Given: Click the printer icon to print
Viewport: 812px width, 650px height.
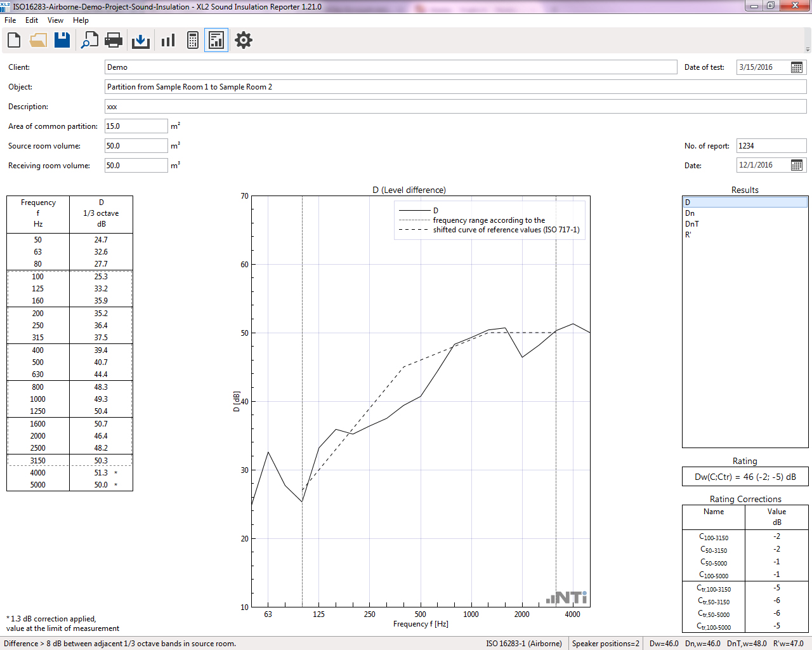Looking at the screenshot, I should tap(114, 41).
